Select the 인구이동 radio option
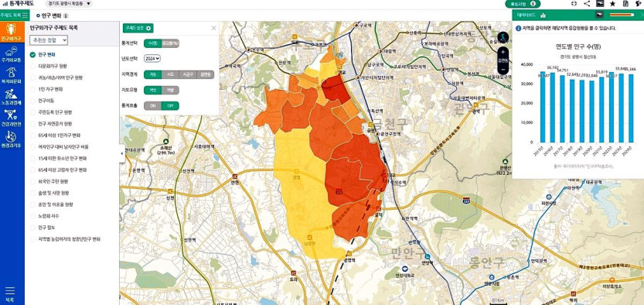This screenshot has width=644, height=305. [32, 101]
